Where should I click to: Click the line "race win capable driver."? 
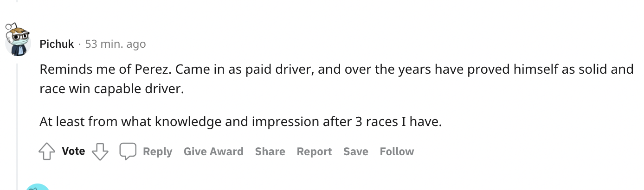point(112,89)
